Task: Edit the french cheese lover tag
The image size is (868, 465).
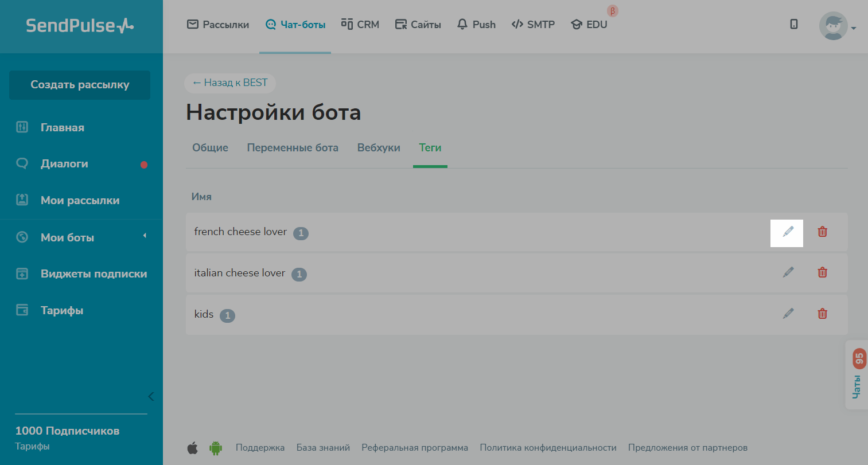Action: [788, 232]
